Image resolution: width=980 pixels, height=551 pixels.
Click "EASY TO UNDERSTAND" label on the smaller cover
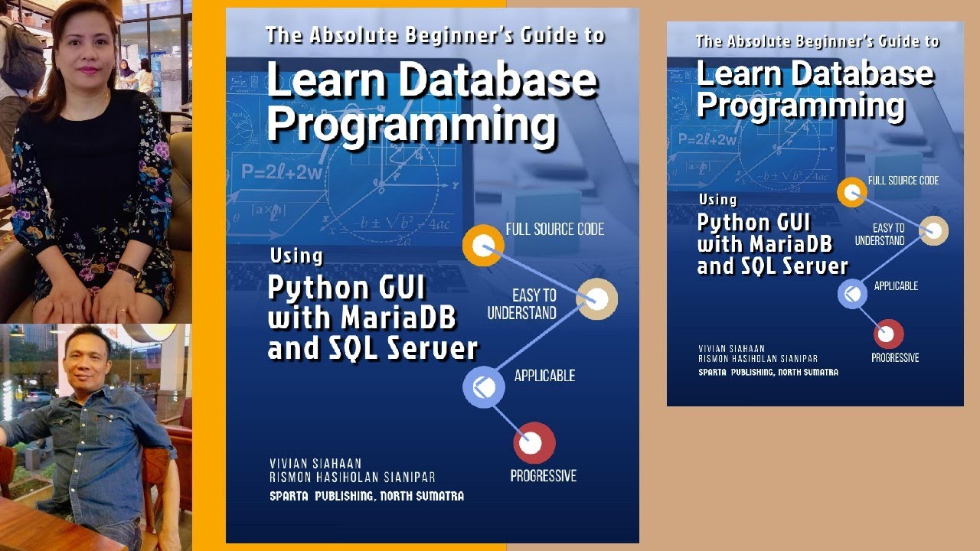point(880,234)
